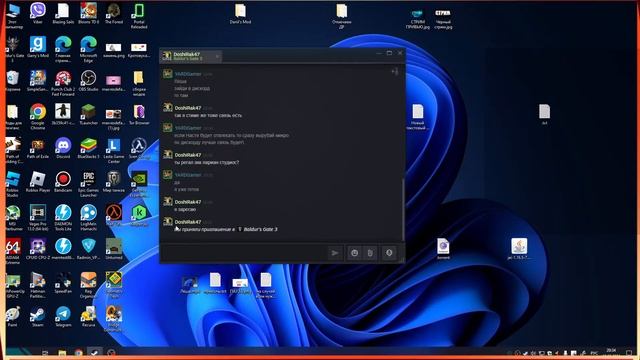Open OBS Studio shortcut

coord(89,80)
